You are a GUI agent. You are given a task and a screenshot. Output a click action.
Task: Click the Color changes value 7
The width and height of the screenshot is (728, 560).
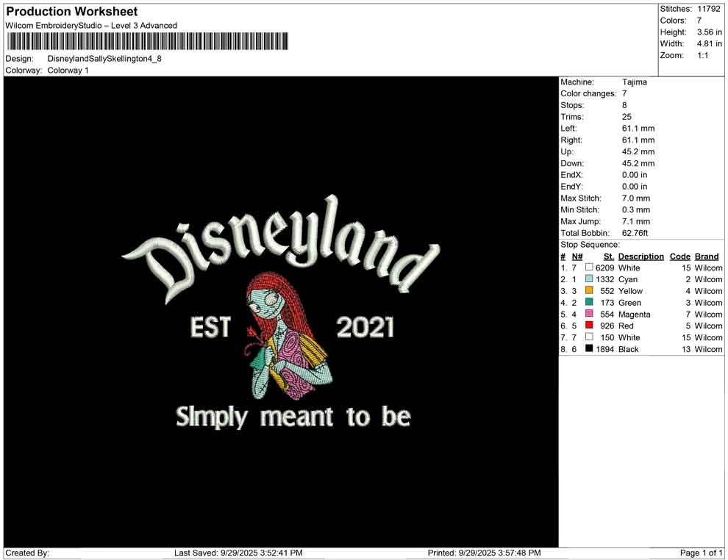point(624,94)
